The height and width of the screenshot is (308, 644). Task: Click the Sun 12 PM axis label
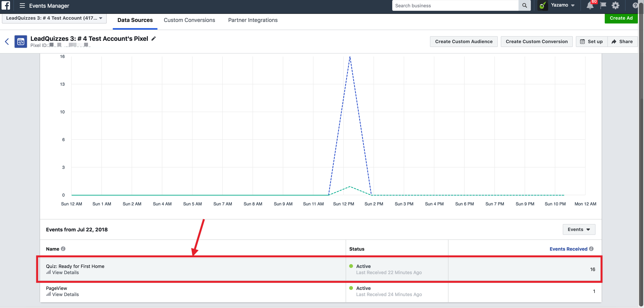click(x=344, y=204)
